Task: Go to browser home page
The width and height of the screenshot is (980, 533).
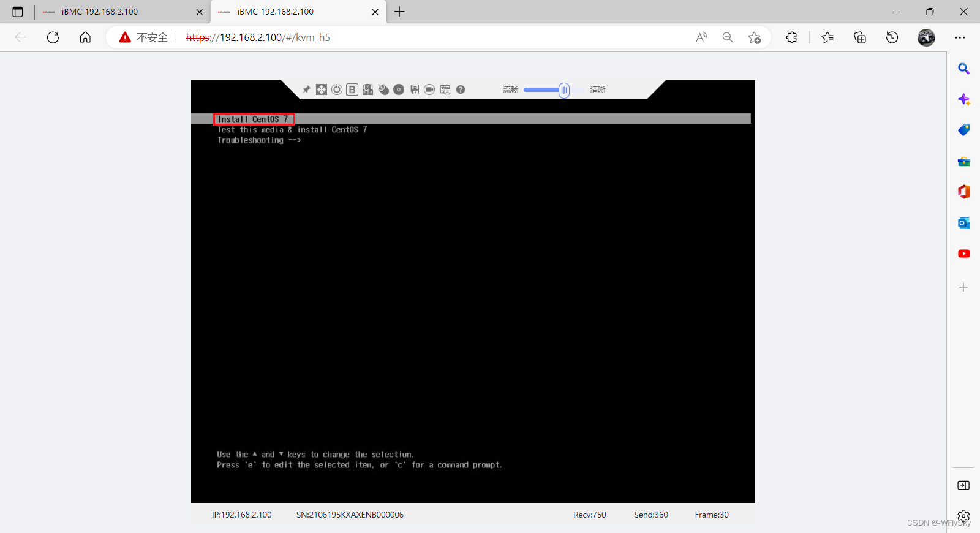Action: coord(85,37)
